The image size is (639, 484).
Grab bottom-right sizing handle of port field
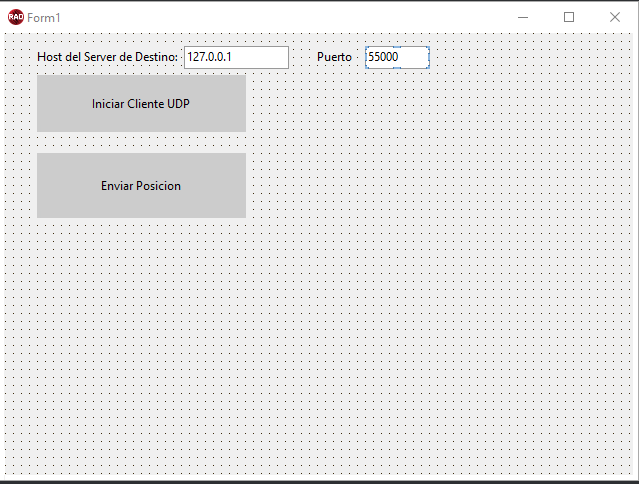[428, 67]
